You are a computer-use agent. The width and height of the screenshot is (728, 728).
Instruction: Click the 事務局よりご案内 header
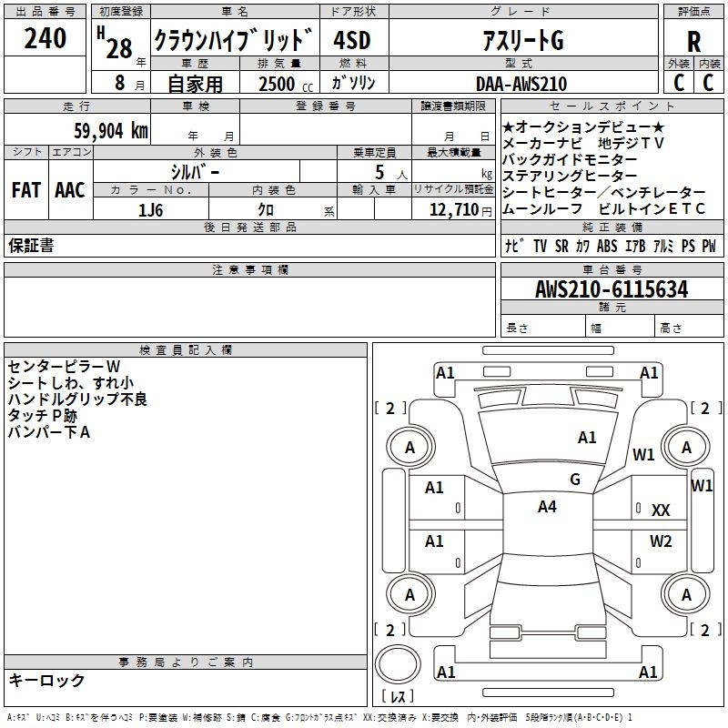click(x=186, y=662)
